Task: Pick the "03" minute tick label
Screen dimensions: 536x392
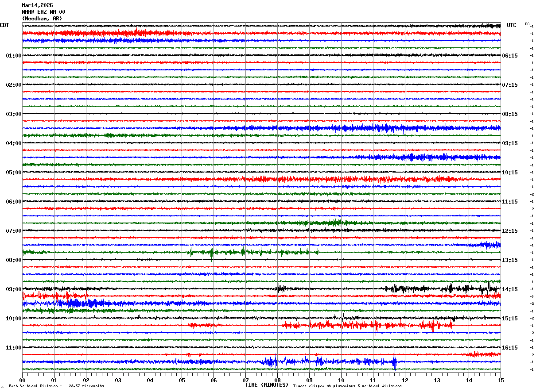Action: point(118,380)
